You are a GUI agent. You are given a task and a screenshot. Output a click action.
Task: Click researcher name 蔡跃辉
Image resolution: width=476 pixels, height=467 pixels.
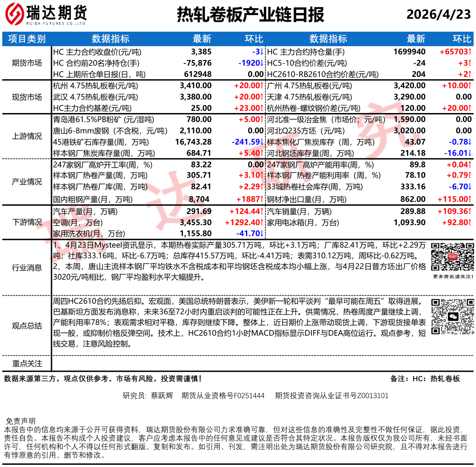162,396
